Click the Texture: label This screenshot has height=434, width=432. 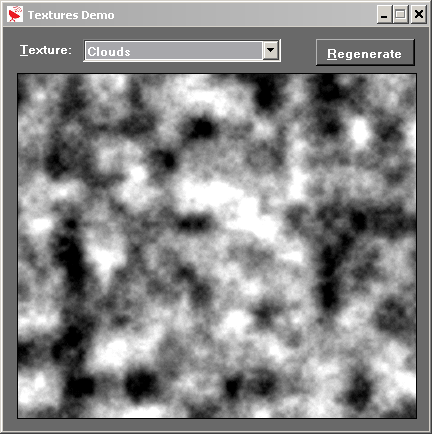pos(46,50)
